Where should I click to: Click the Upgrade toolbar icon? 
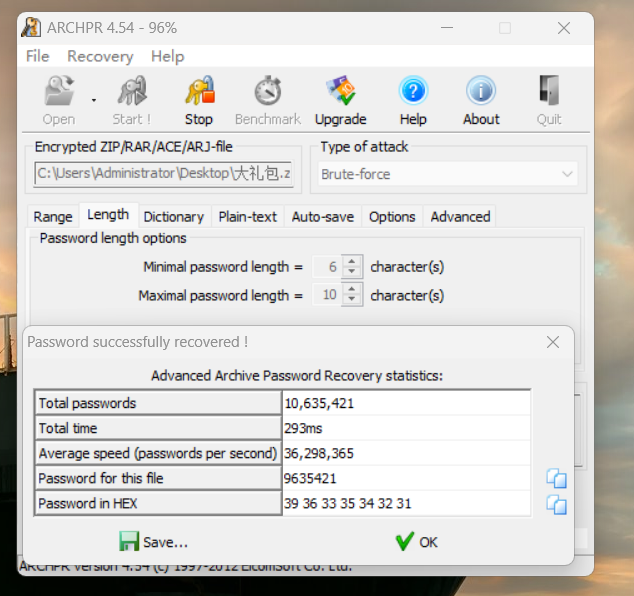click(x=341, y=91)
